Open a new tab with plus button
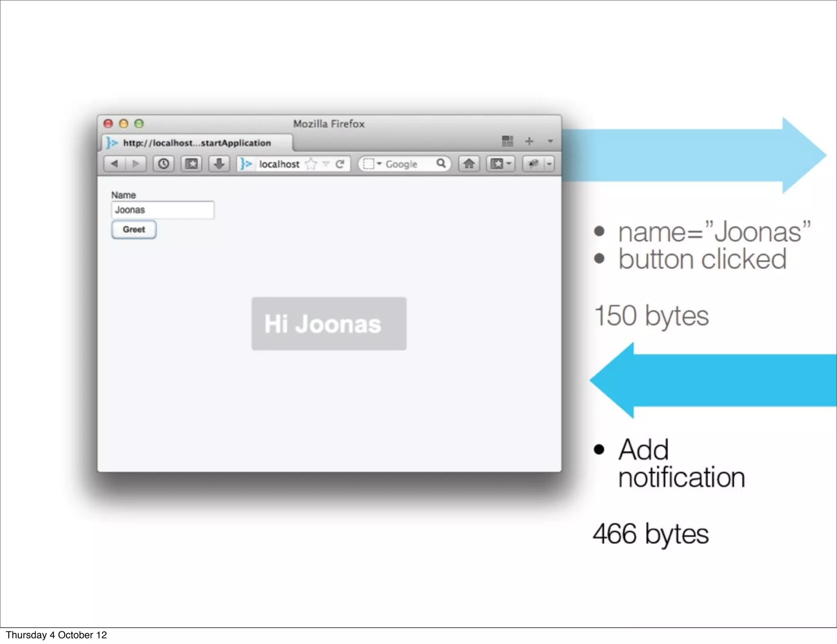 (x=529, y=141)
